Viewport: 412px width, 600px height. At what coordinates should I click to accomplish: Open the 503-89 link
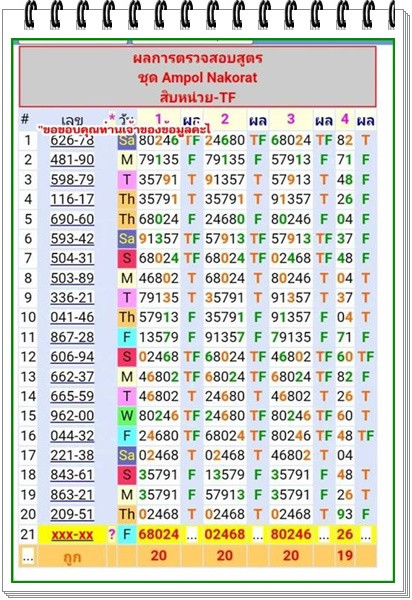point(72,278)
